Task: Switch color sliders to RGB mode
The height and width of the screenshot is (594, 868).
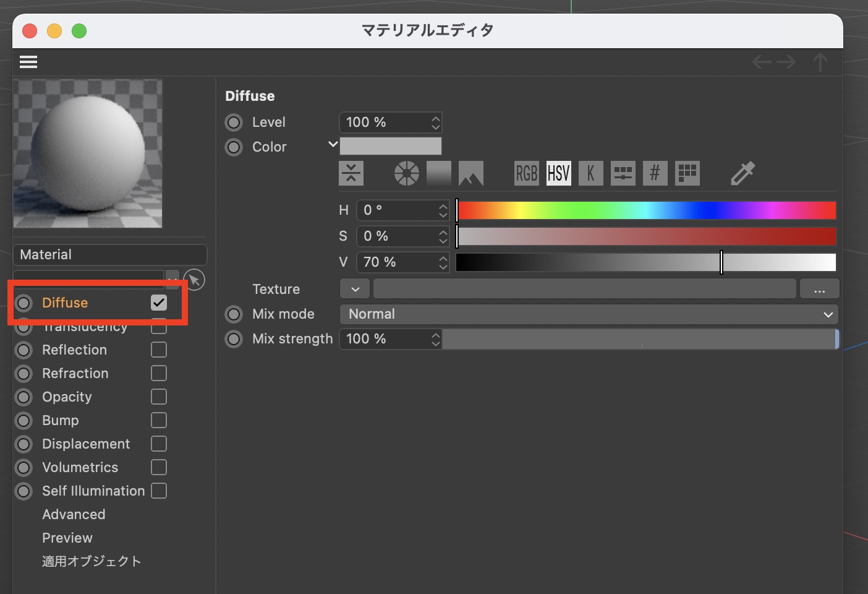Action: (526, 174)
